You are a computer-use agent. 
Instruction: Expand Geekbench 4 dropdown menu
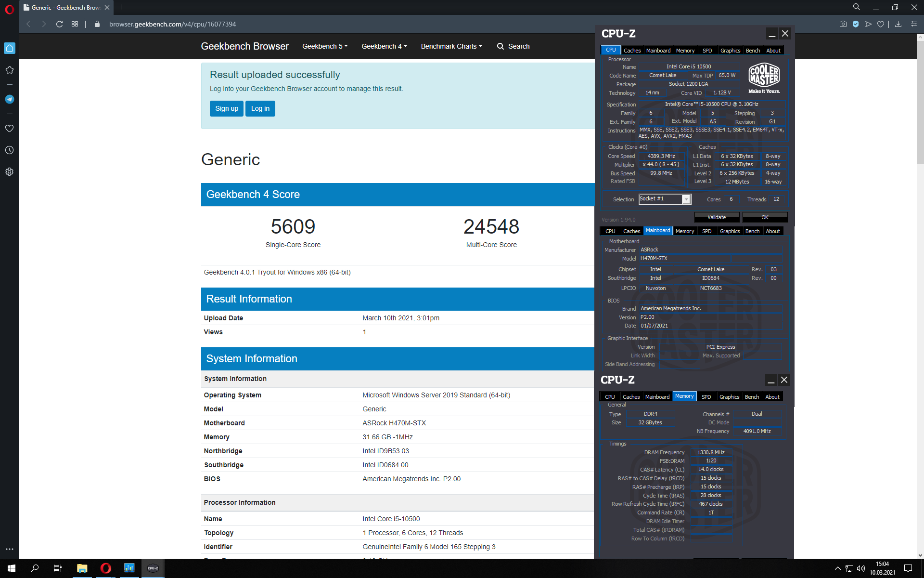[384, 46]
